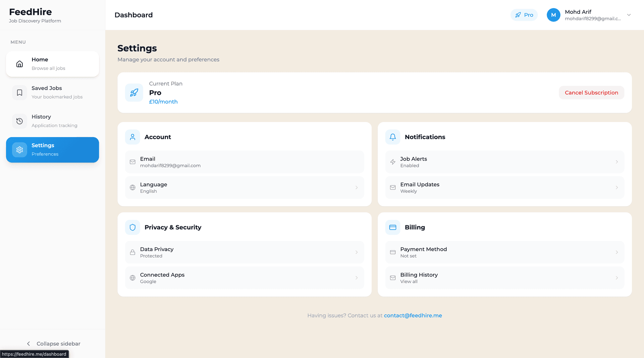644x358 pixels.
Task: Click the rocket icon next to Current Plan
Action: 134,93
